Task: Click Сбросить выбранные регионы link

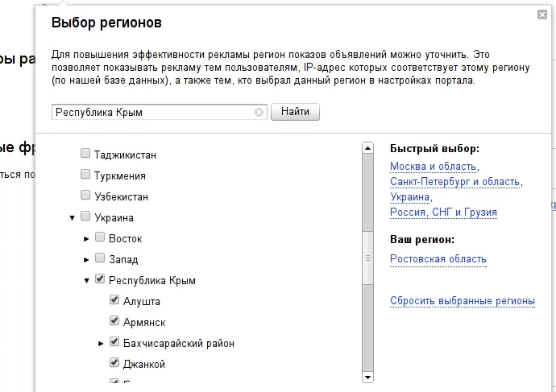Action: 462,301
